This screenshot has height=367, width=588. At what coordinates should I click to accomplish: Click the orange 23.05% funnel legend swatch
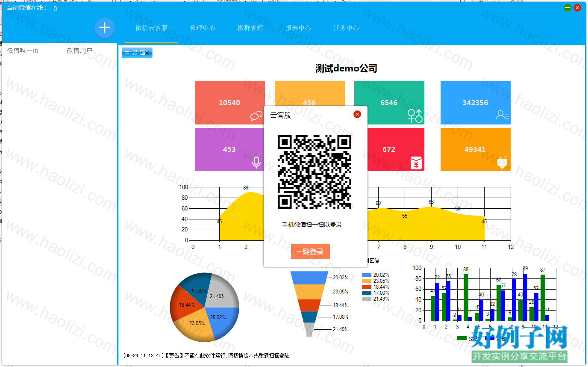point(367,281)
